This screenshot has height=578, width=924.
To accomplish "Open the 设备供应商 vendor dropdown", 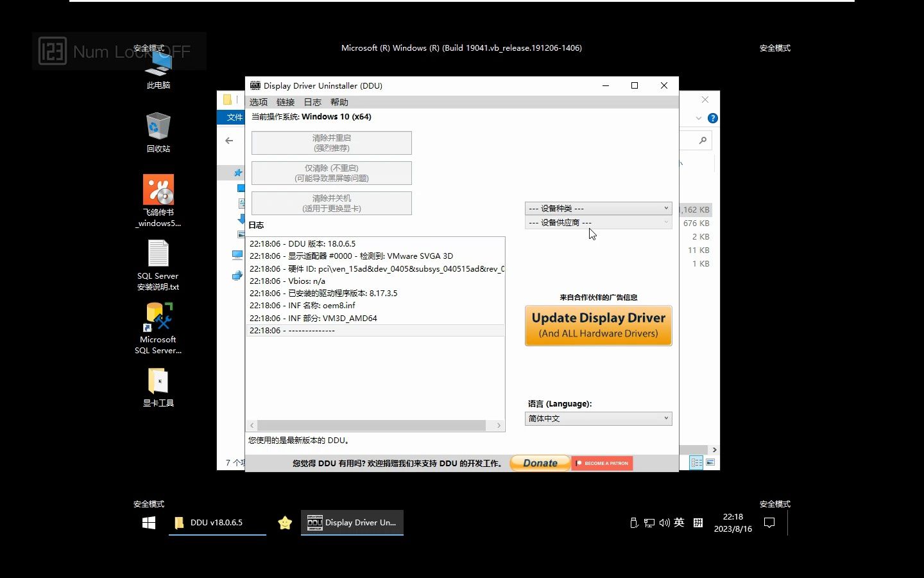I will click(x=598, y=223).
